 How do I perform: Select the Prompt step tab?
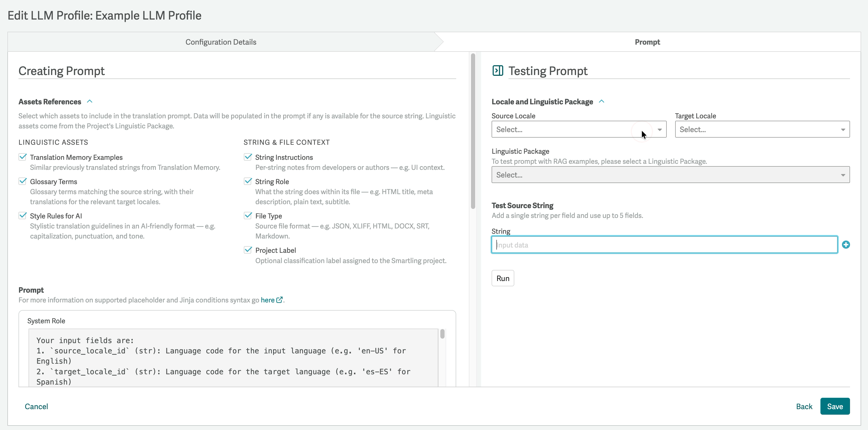(x=647, y=42)
